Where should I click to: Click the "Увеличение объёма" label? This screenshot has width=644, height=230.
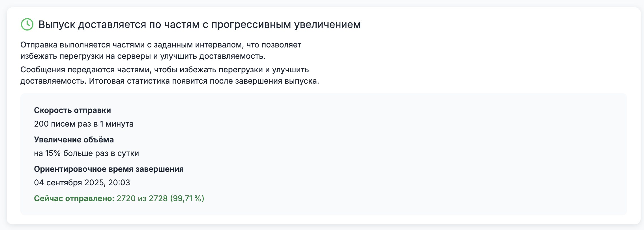pyautogui.click(x=74, y=140)
